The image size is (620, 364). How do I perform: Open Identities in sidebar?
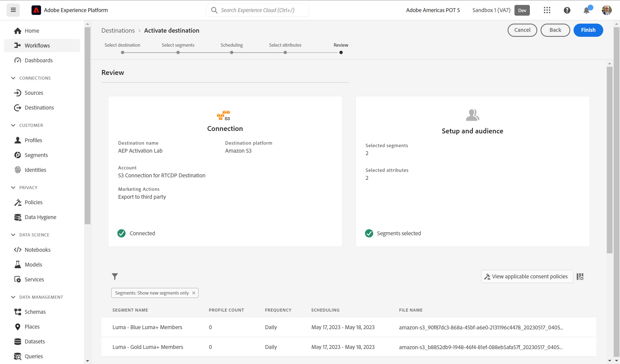(42, 170)
